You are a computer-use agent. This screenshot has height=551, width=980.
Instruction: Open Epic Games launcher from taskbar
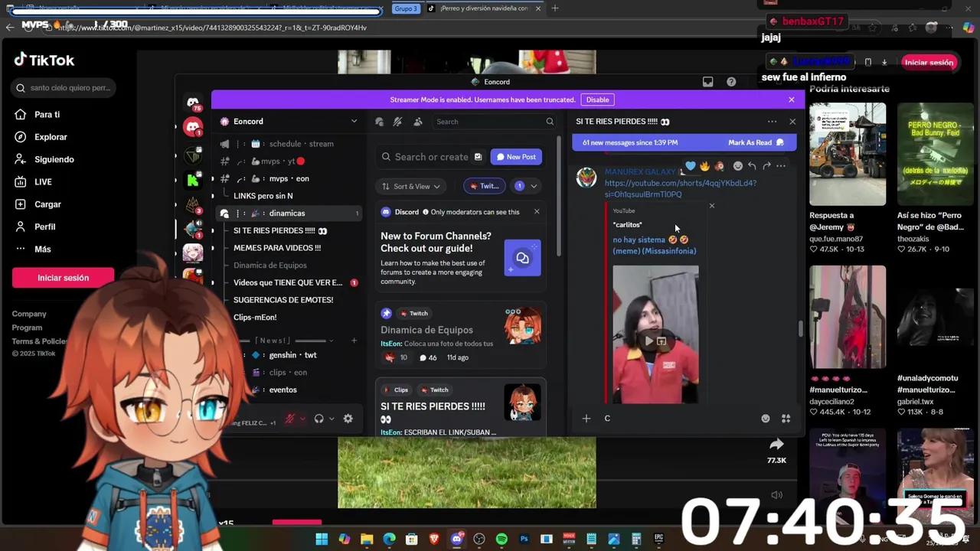click(x=658, y=539)
